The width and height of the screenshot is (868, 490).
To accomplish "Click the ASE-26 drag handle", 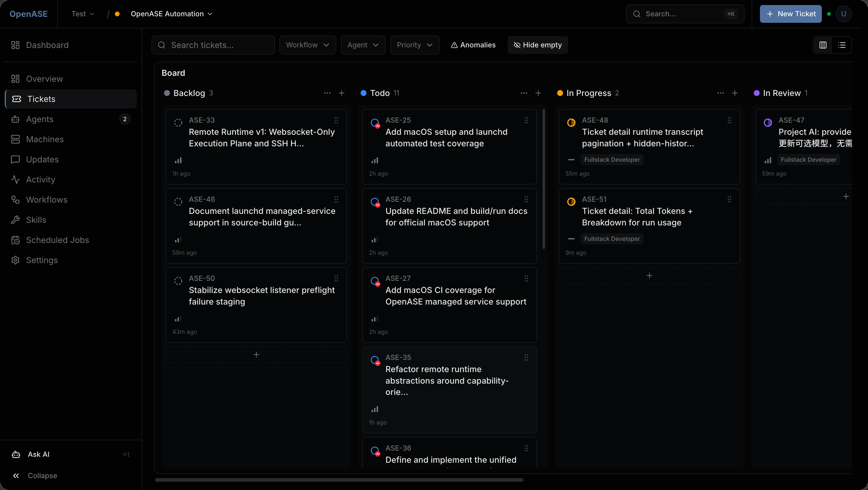I will click(526, 200).
